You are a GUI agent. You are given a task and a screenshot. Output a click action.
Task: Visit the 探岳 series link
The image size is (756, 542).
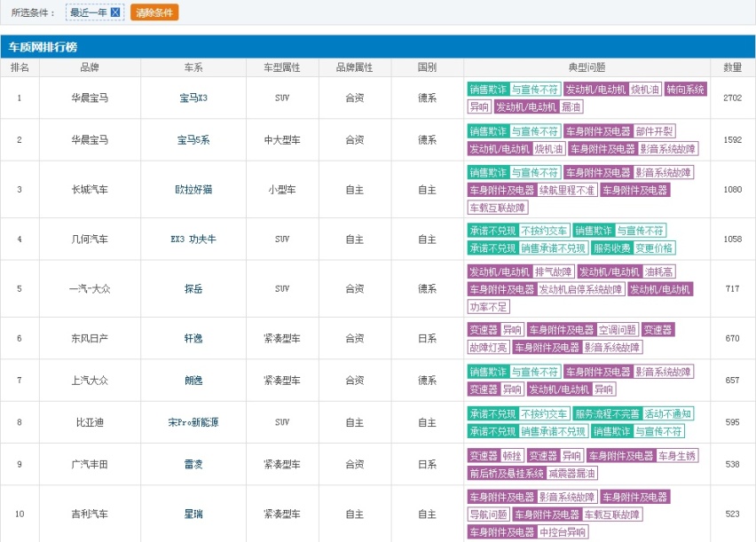coord(193,289)
